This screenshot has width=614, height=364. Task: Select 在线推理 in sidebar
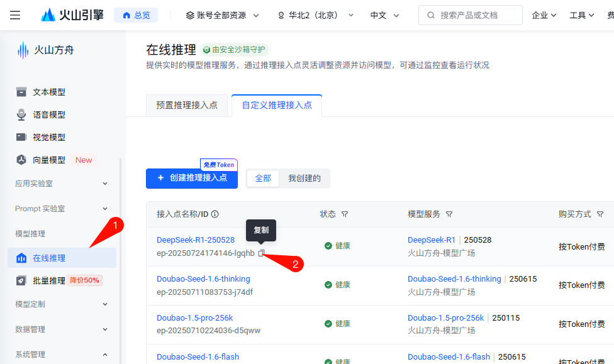[x=62, y=258]
